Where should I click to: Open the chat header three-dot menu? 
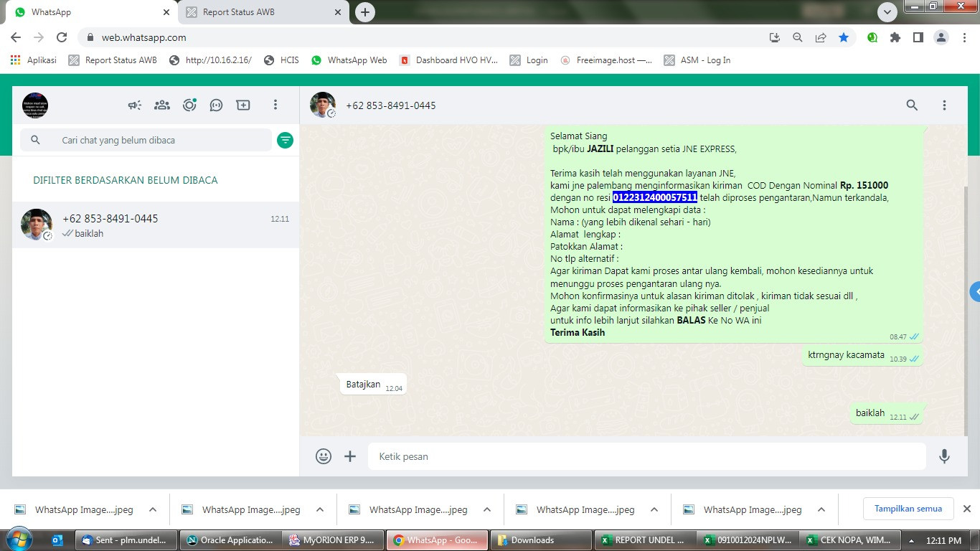point(945,105)
